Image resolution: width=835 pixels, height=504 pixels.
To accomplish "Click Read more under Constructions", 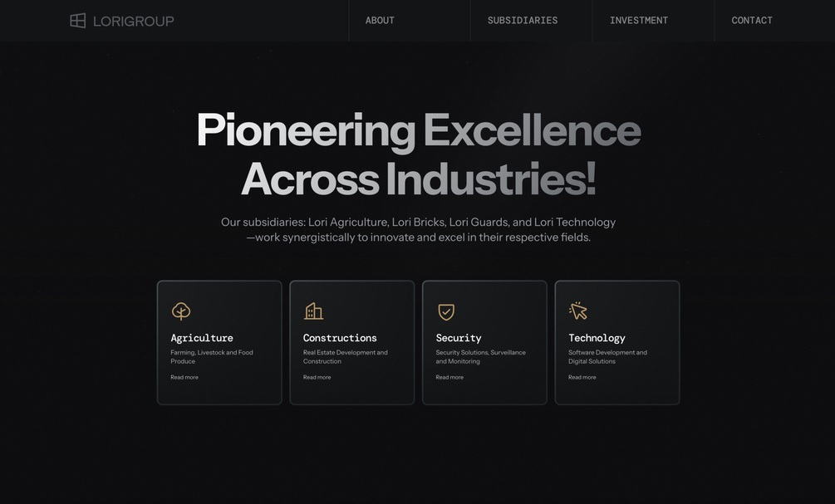I will (317, 377).
